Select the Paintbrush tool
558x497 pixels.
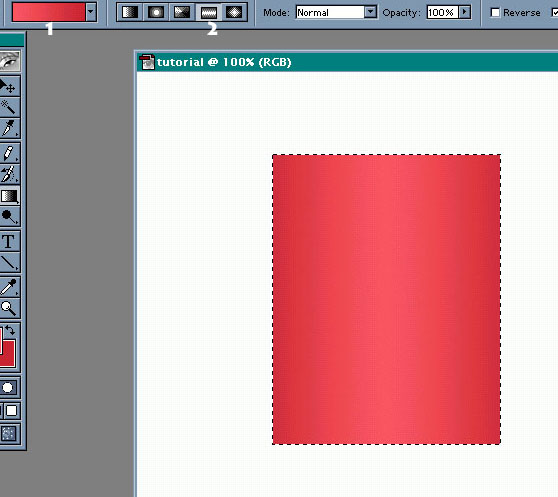[9, 153]
